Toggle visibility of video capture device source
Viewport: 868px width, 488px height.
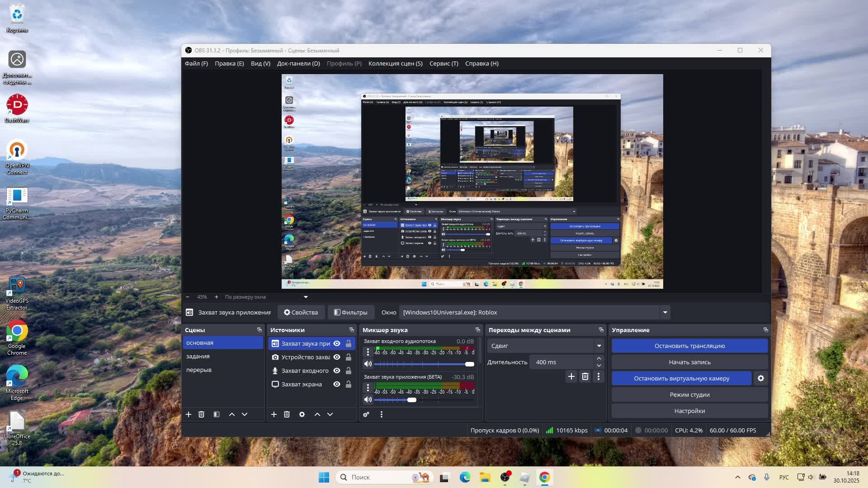pyautogui.click(x=337, y=357)
